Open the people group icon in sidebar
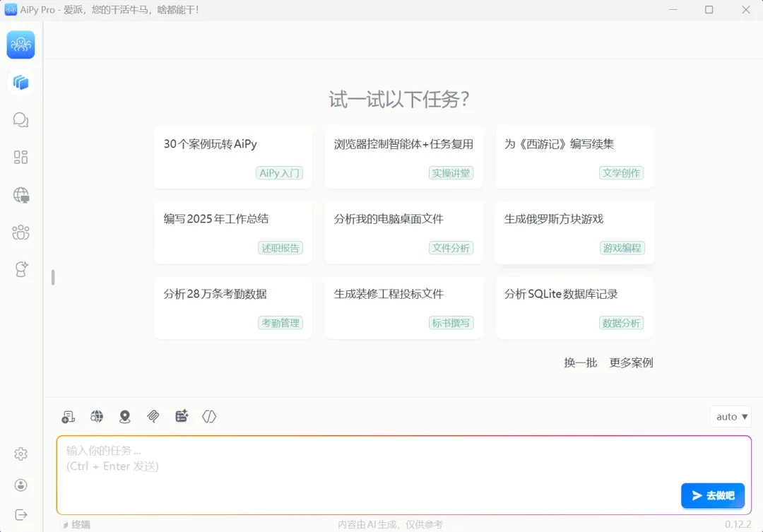 [x=21, y=232]
